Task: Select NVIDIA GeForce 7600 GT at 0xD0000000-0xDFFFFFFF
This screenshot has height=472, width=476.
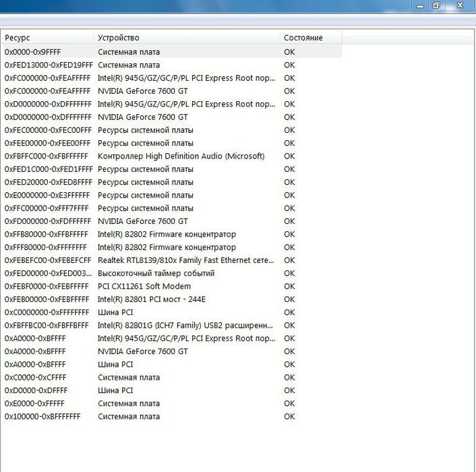Action: coord(143,117)
